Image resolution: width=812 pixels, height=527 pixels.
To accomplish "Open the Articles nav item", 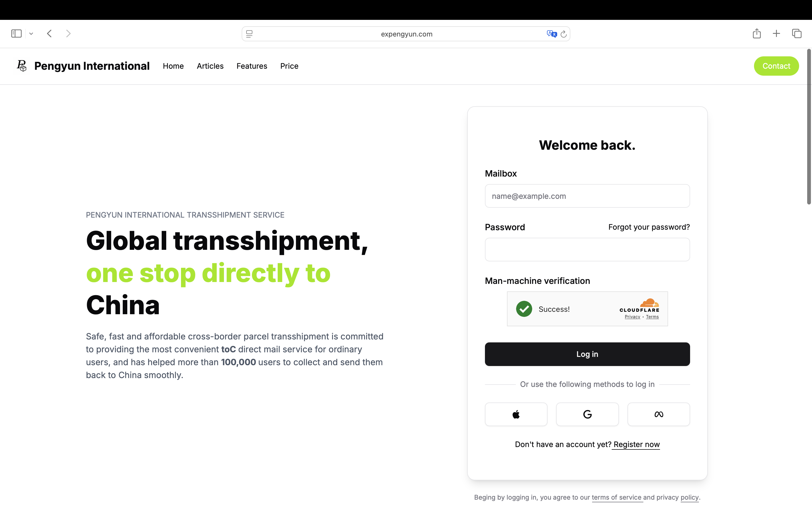I will coord(210,66).
